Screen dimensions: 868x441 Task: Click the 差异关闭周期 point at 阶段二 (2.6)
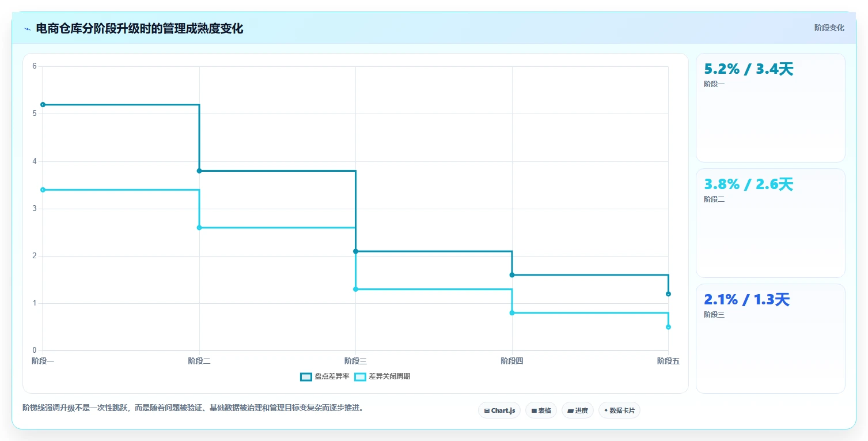[199, 228]
